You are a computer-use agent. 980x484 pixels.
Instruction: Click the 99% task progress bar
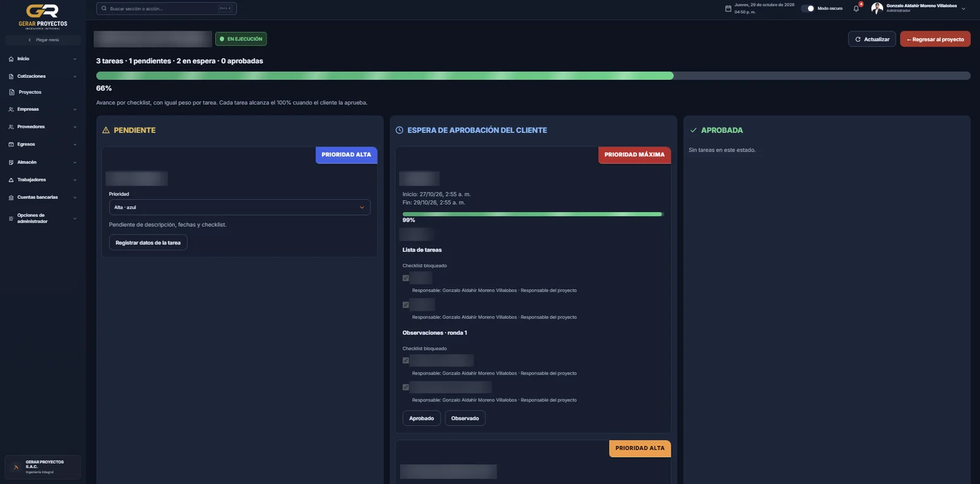[533, 214]
